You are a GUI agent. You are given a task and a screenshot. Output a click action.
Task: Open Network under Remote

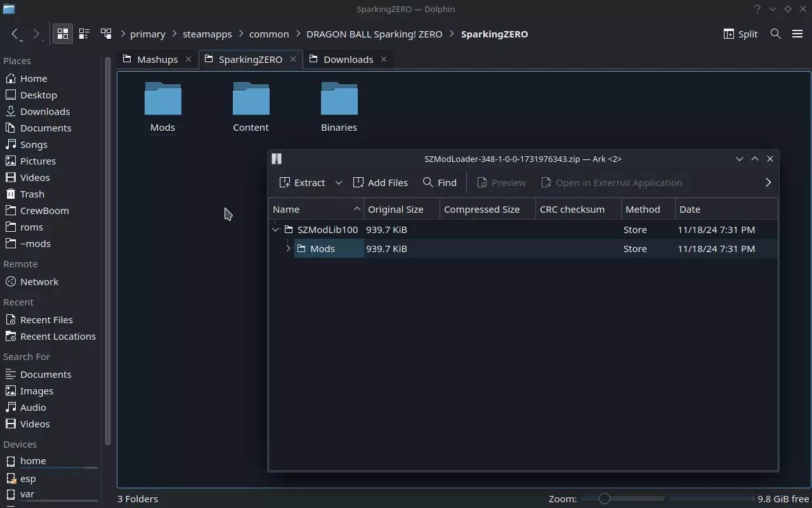click(x=51, y=281)
